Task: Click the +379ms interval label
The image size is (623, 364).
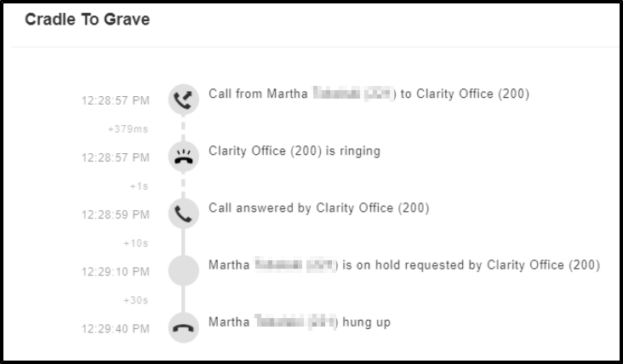Action: 128,129
